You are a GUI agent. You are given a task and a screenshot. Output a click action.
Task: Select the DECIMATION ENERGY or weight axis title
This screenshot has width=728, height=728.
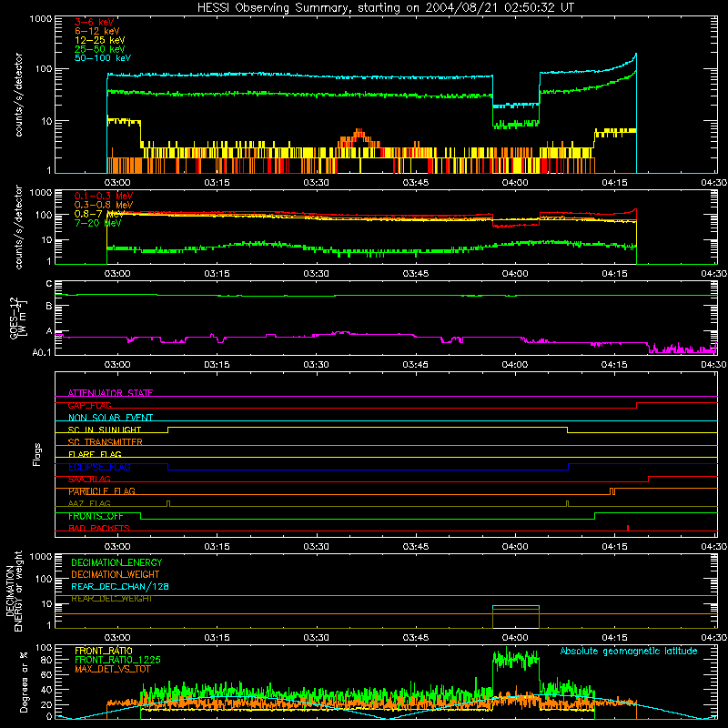pyautogui.click(x=15, y=591)
